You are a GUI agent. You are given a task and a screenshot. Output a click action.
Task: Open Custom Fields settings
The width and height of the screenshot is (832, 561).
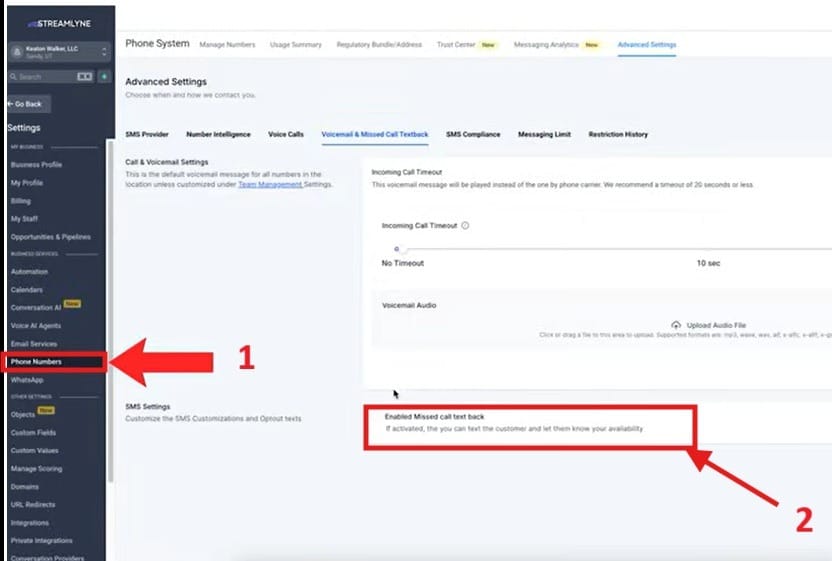33,433
